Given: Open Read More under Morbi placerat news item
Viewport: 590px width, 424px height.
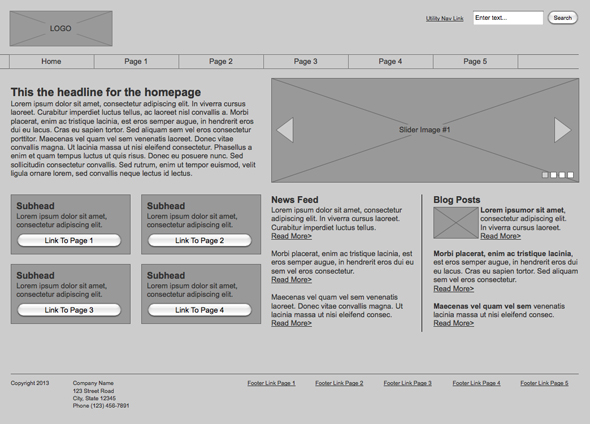Looking at the screenshot, I should (292, 280).
